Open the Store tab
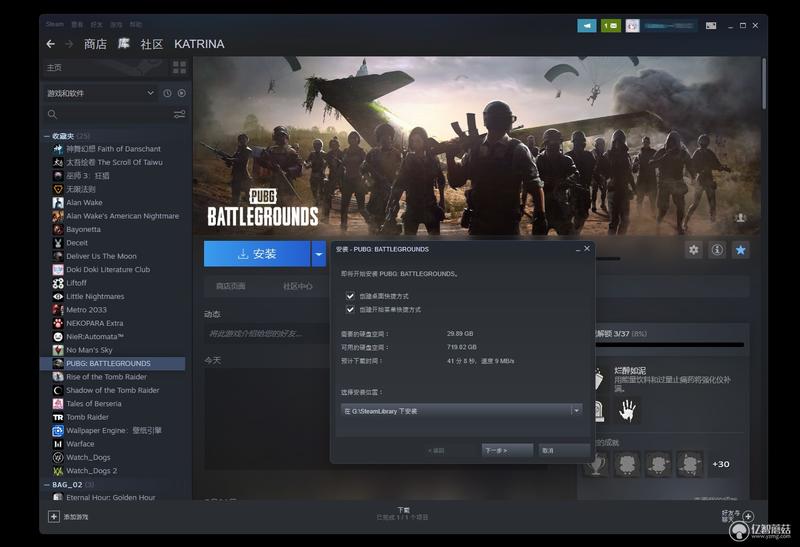This screenshot has width=800, height=547. [x=95, y=44]
